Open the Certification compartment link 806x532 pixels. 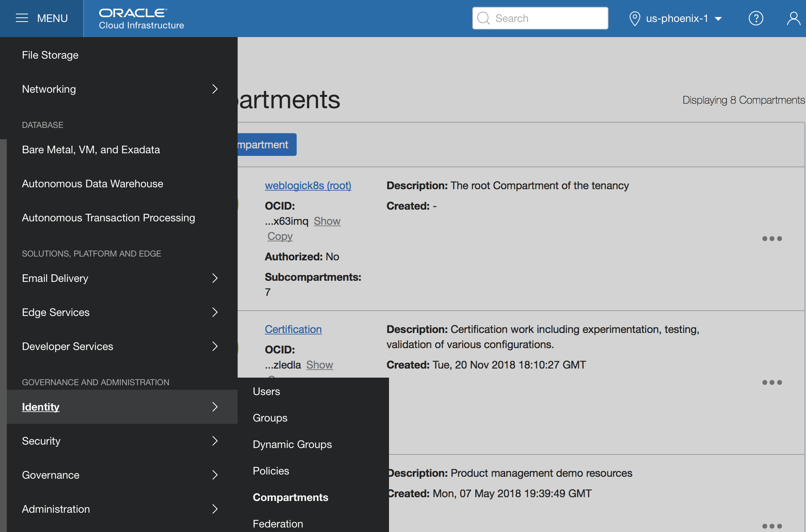click(x=293, y=329)
